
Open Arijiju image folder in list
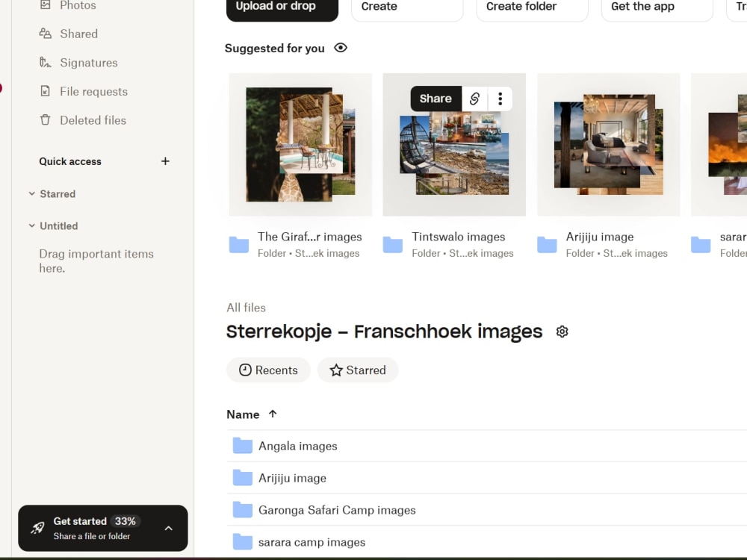click(487, 478)
